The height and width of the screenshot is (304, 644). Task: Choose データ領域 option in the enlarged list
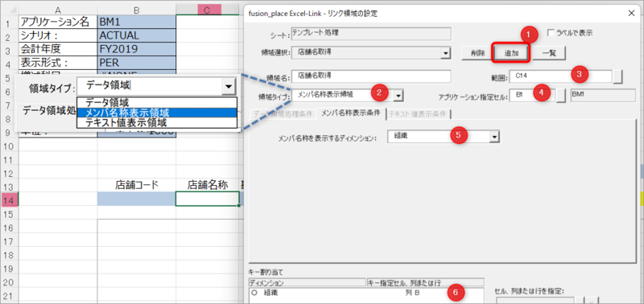click(x=157, y=103)
